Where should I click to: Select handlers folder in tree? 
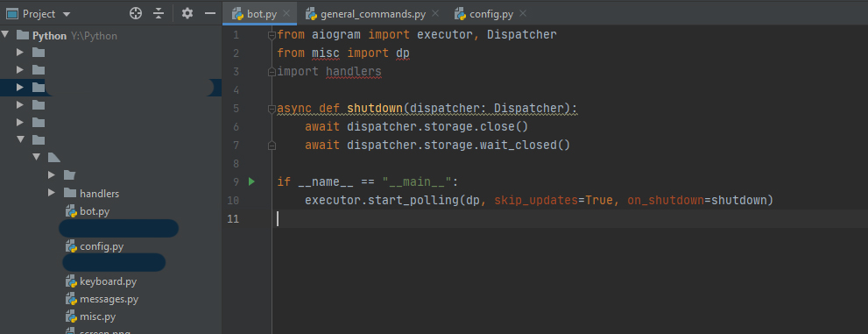click(100, 194)
